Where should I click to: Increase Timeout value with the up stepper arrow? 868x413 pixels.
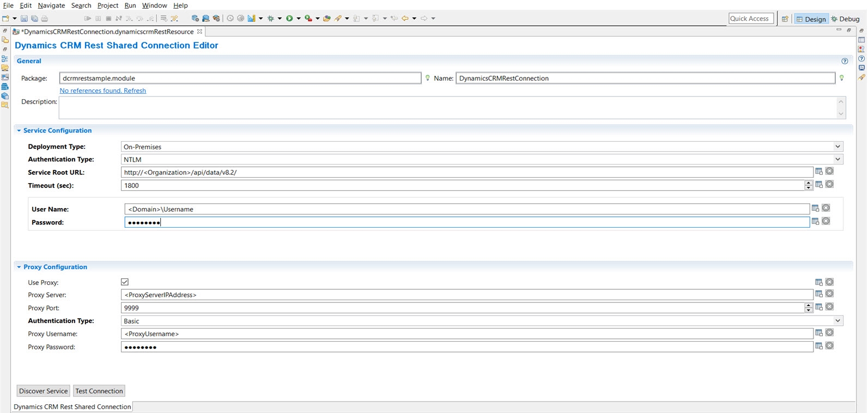[809, 183]
